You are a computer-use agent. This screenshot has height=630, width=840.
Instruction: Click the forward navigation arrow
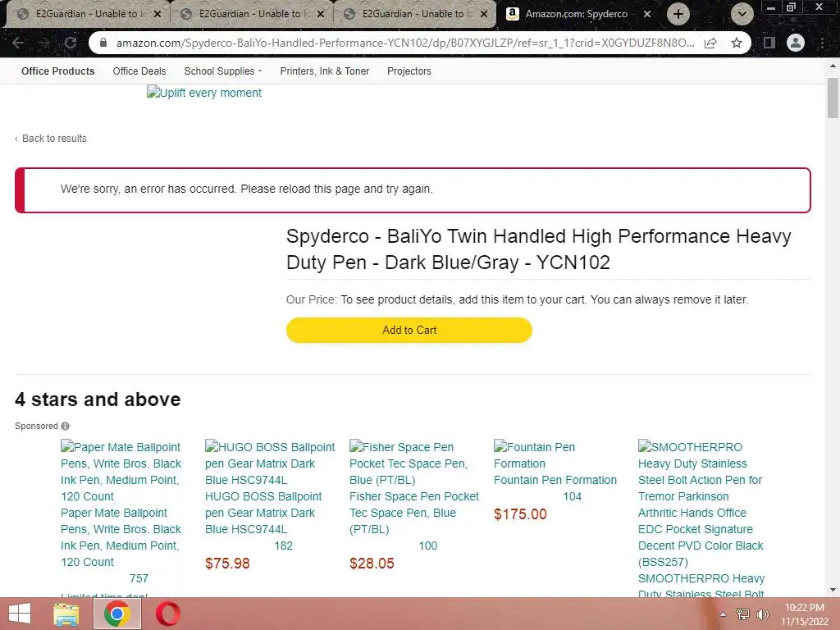(44, 43)
